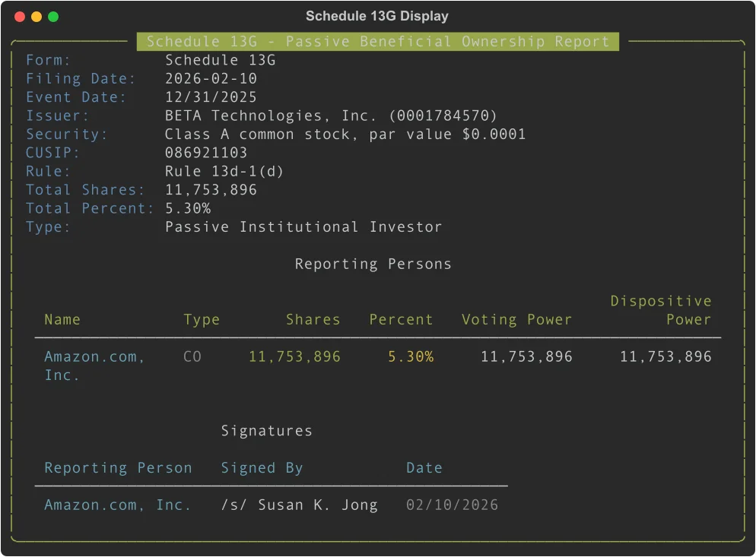Select the event date '12/31/2025'

211,97
